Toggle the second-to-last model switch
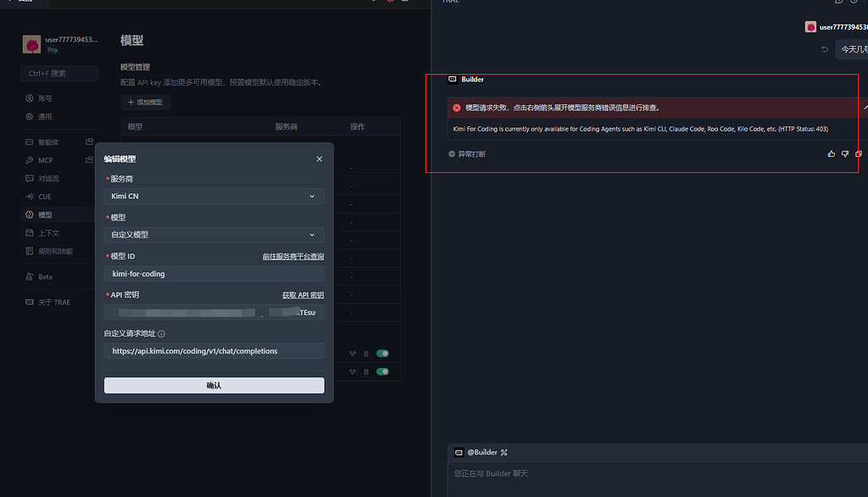This screenshot has width=868, height=497. pos(382,354)
